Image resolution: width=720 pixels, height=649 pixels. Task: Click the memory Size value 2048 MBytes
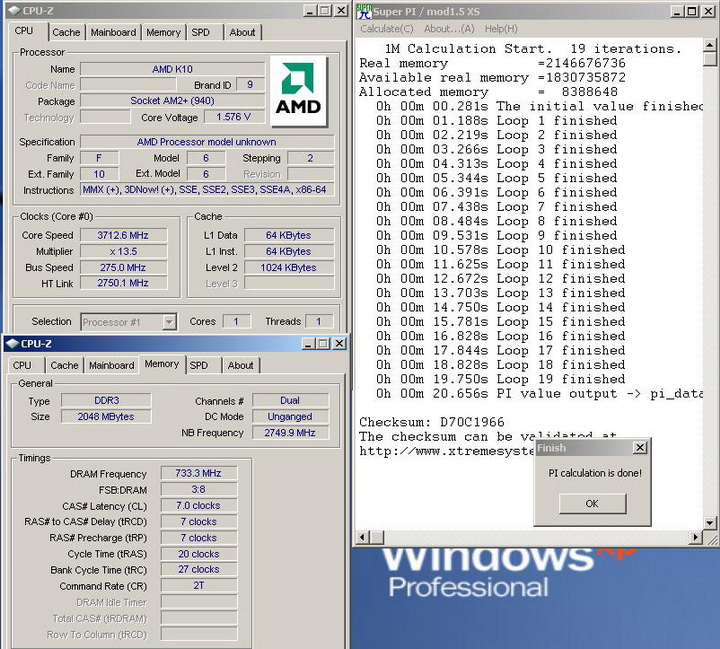(x=106, y=417)
